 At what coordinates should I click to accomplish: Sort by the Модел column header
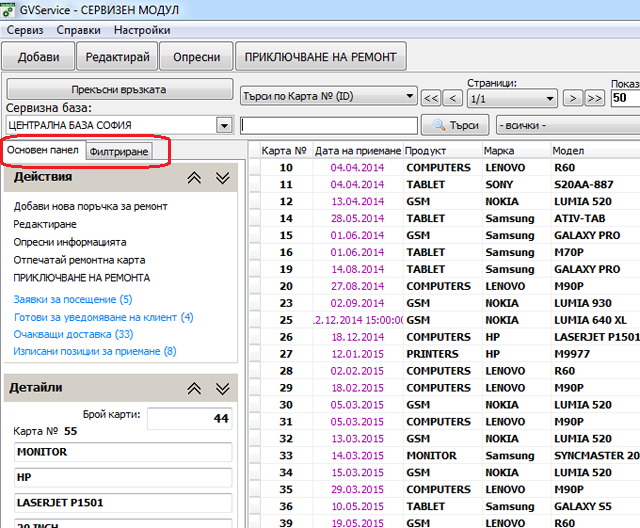tap(595, 151)
